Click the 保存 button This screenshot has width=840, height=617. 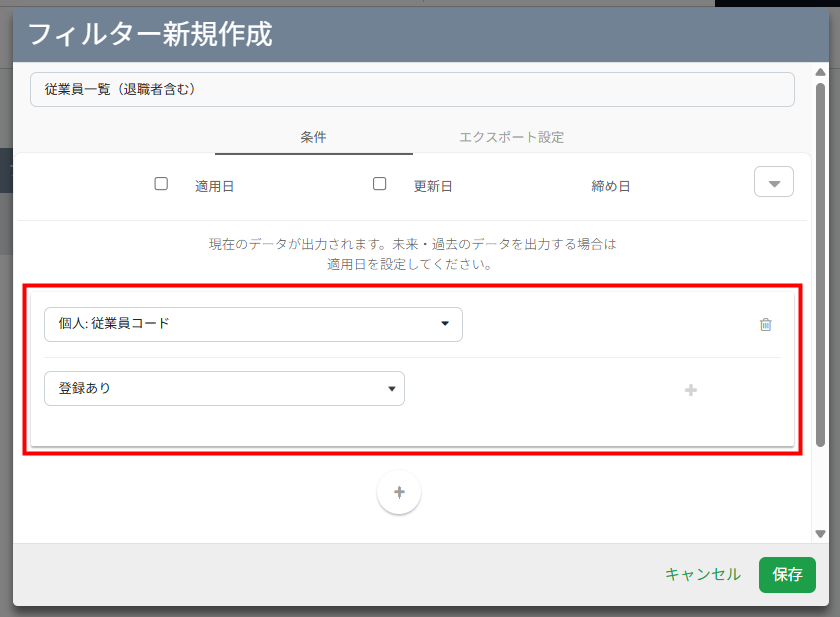pyautogui.click(x=787, y=575)
